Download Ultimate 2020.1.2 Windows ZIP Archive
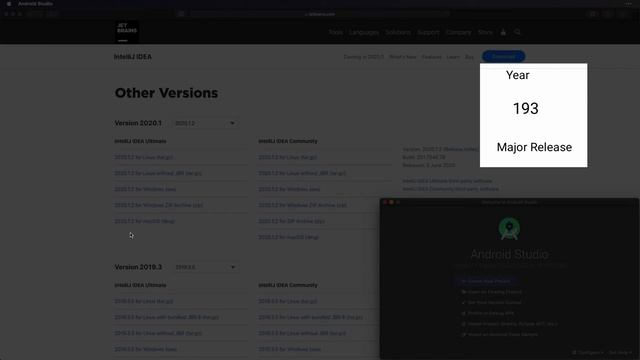Image resolution: width=640 pixels, height=360 pixels. [159, 205]
